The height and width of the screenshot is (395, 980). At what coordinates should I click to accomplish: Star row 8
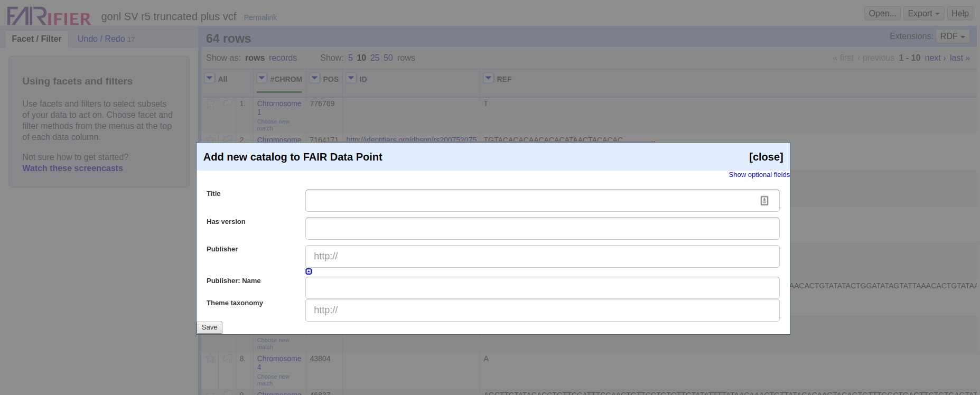[210, 359]
